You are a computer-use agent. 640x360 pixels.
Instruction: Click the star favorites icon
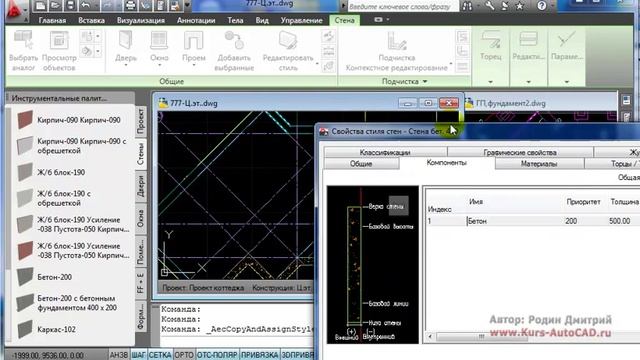(x=519, y=6)
